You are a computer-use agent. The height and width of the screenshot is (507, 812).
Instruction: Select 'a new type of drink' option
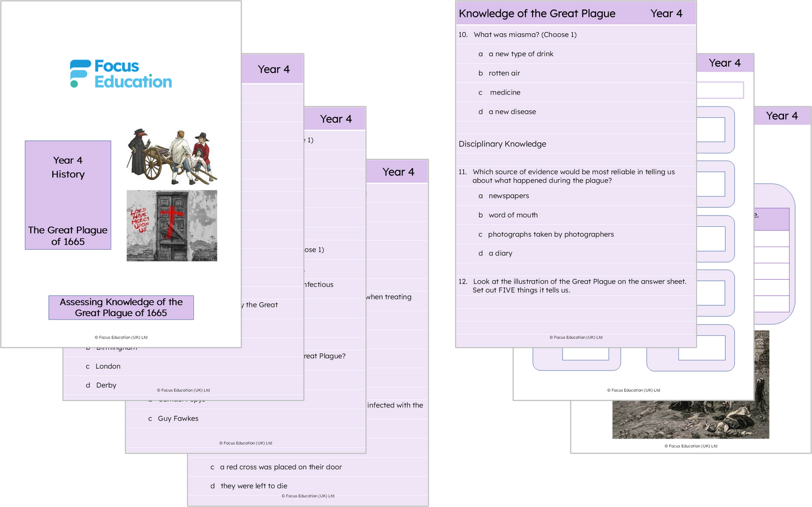(x=521, y=54)
